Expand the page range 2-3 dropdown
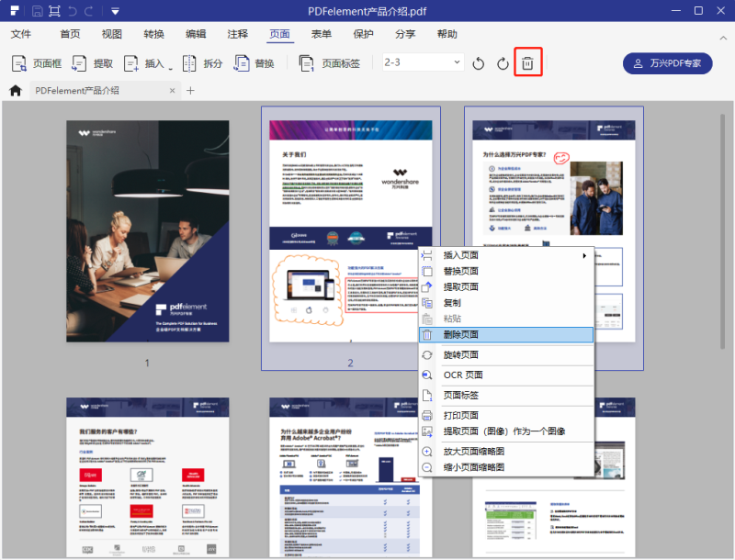 tap(457, 62)
